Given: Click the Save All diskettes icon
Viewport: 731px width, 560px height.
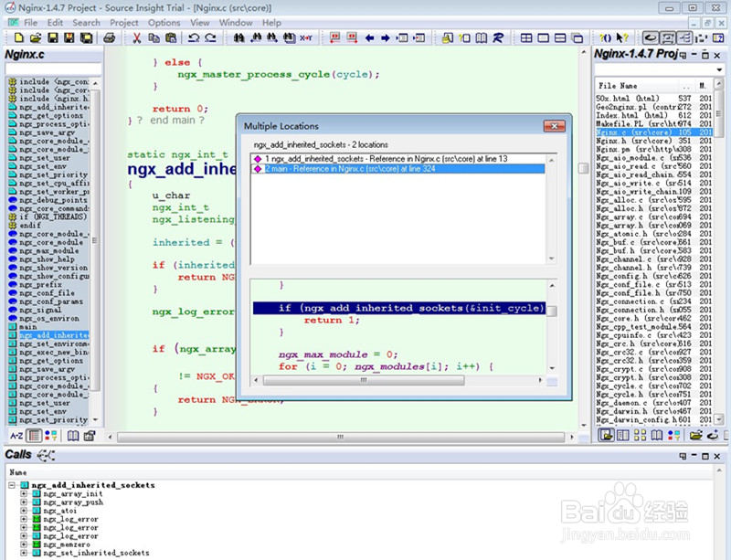Looking at the screenshot, I should coord(86,37).
